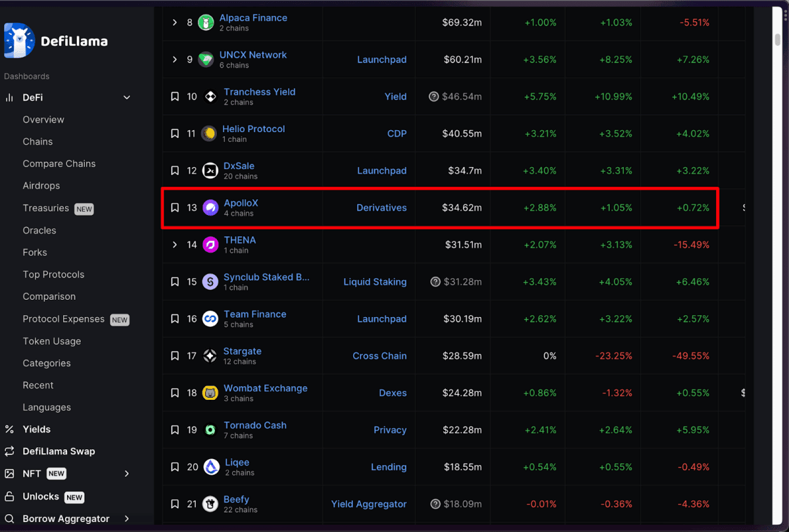Click the DxSale logo
Screen dimensions: 789x532
pos(210,171)
